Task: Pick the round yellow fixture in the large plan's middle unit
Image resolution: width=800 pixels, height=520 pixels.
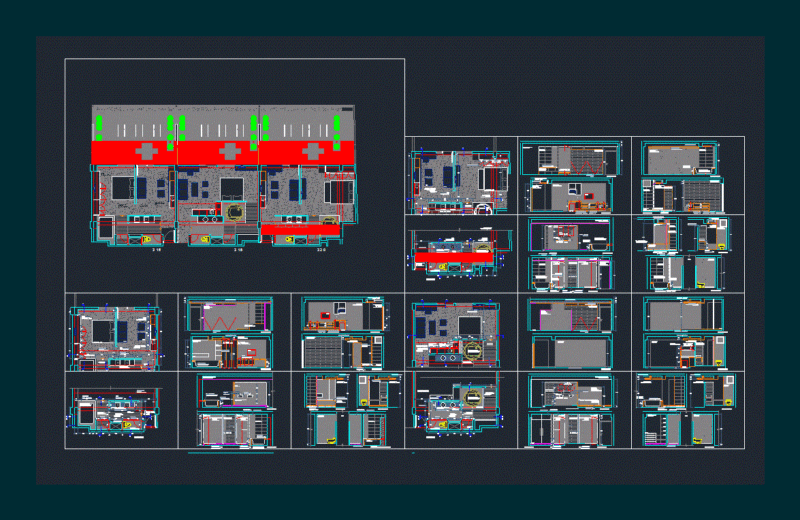Action: click(235, 211)
